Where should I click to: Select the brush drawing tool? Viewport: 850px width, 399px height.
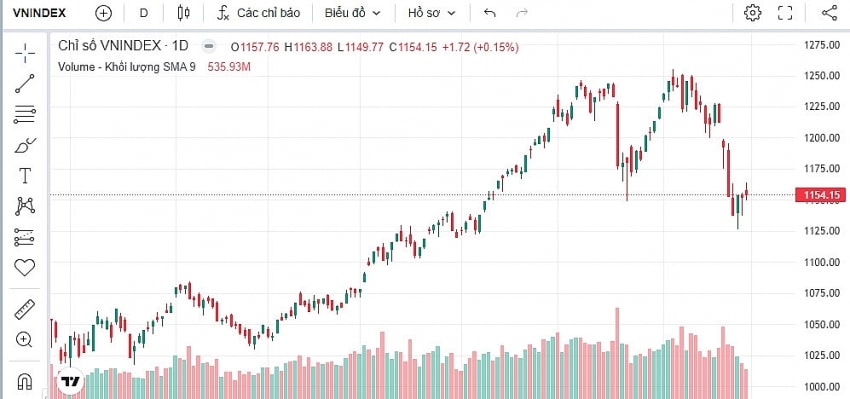click(24, 145)
